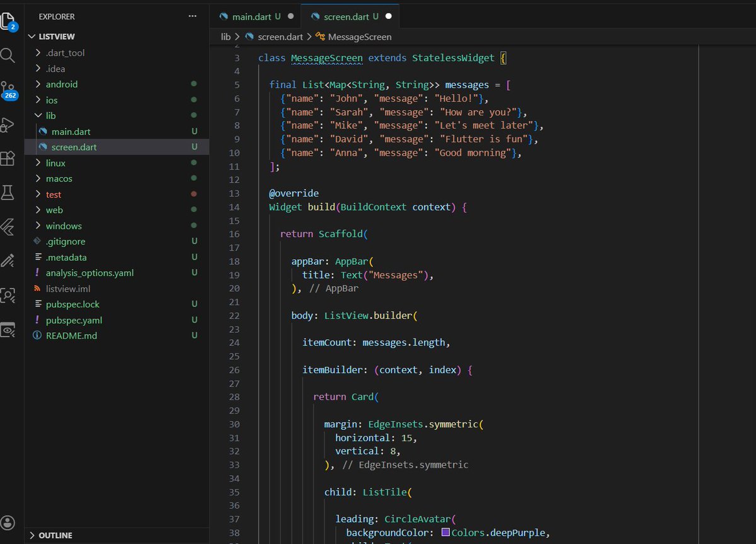The height and width of the screenshot is (544, 756).
Task: Click the "Flutter is fun" string
Action: (x=483, y=139)
